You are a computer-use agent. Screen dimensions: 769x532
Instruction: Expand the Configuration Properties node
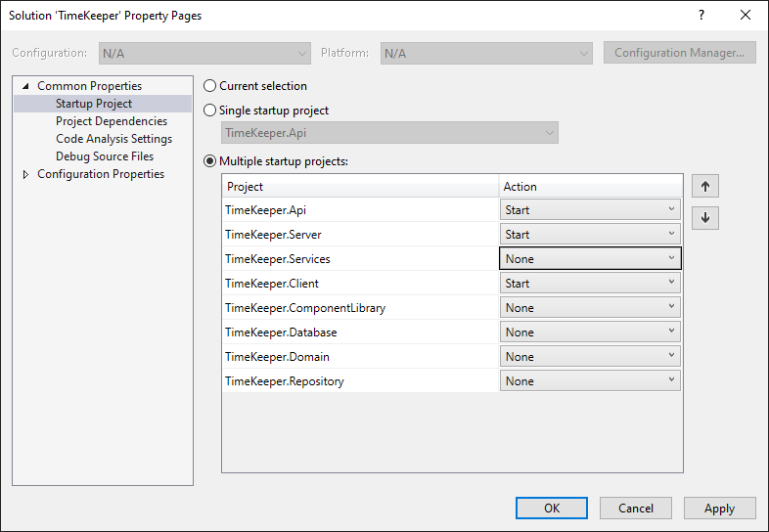[x=25, y=174]
